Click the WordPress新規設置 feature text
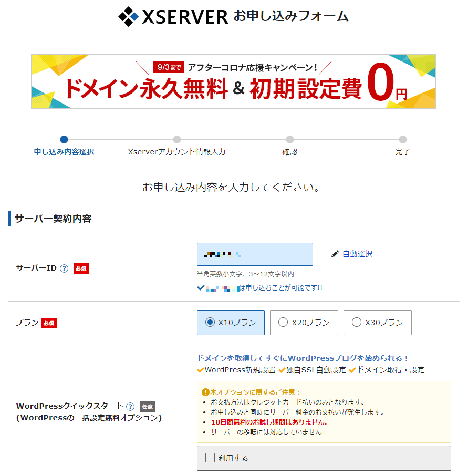468x476 pixels. coord(240,370)
